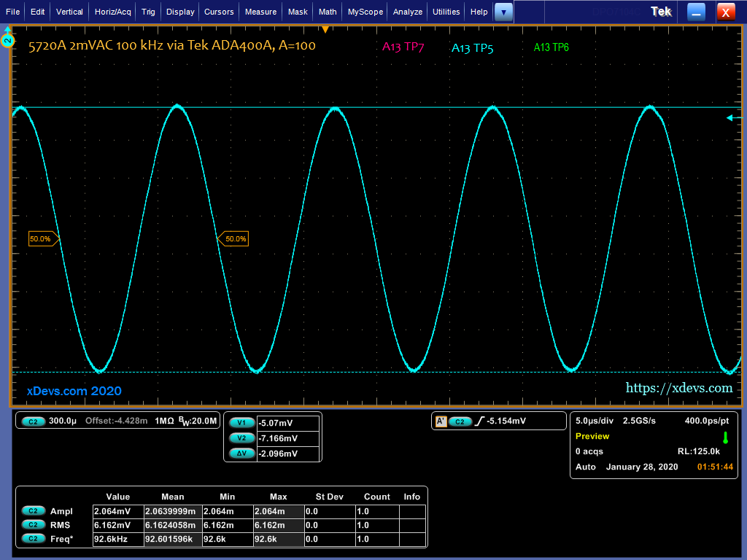Viewport: 747px width, 560px height.
Task: Click the C2 badge for RMS measurement
Action: pos(33,525)
